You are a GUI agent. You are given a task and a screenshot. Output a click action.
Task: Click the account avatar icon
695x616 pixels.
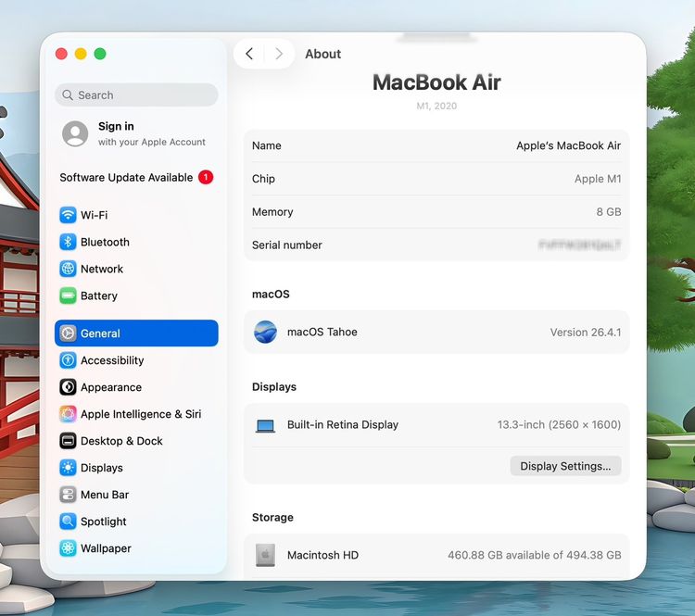click(75, 133)
